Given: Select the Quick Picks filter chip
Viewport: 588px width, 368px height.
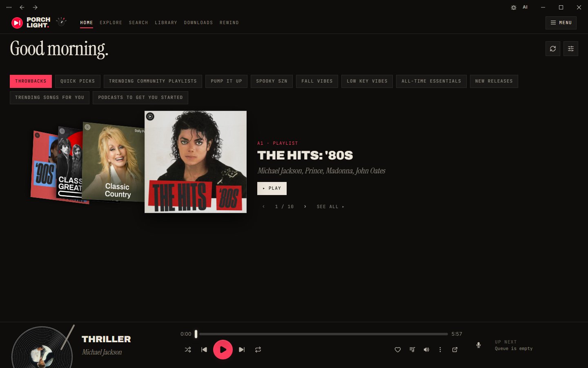Looking at the screenshot, I should (78, 81).
